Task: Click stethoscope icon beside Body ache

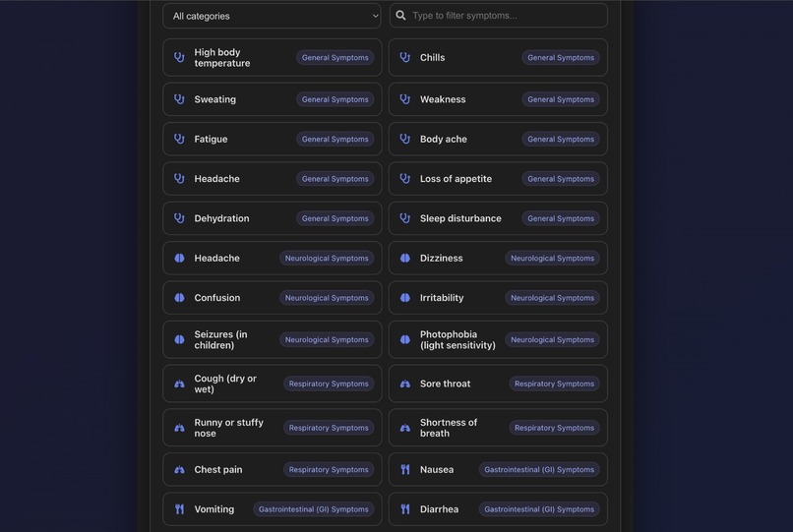Action: click(x=405, y=139)
